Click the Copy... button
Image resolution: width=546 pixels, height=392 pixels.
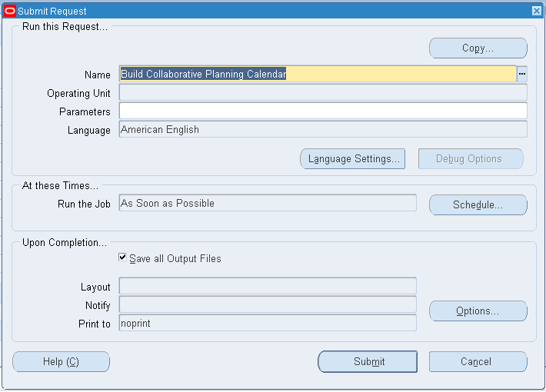click(x=478, y=48)
